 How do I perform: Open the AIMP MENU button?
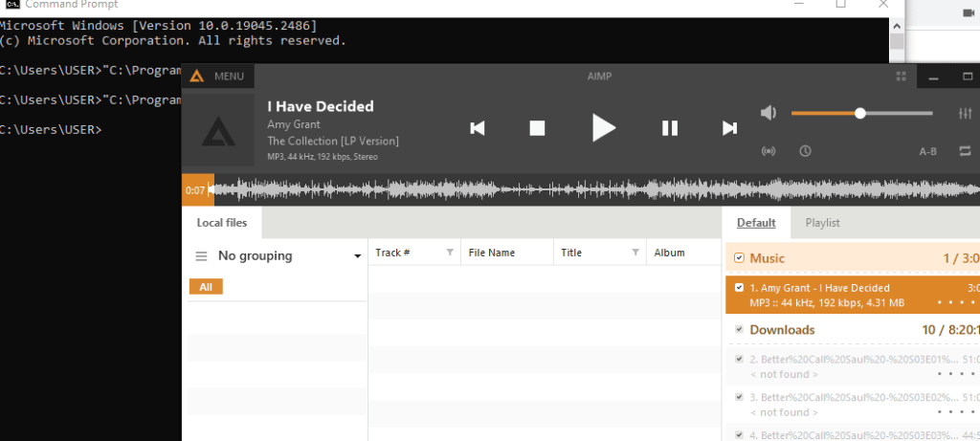pos(217,77)
